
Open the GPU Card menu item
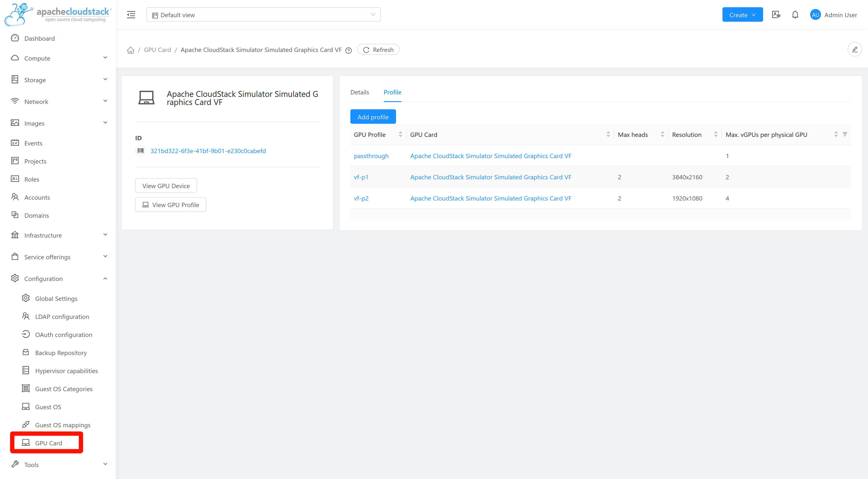pos(49,443)
